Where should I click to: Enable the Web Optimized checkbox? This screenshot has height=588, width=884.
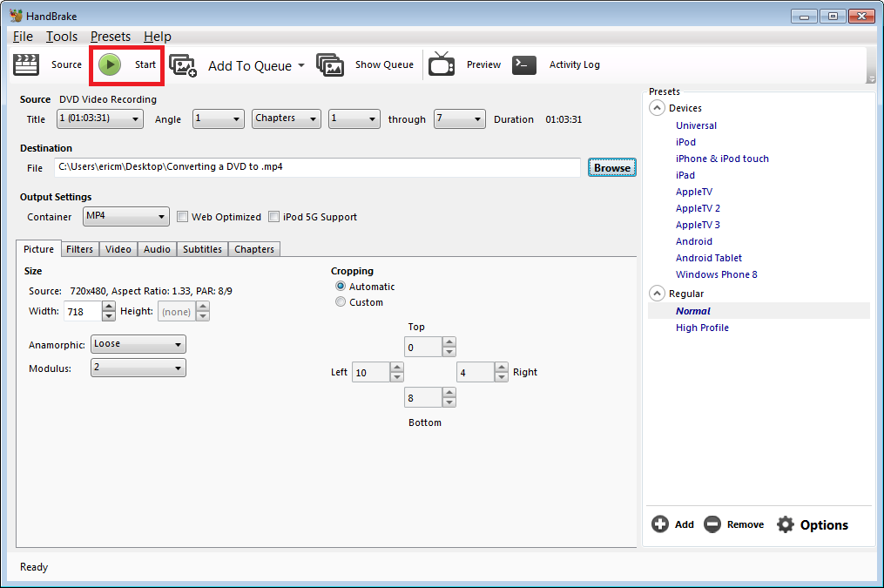tap(182, 217)
